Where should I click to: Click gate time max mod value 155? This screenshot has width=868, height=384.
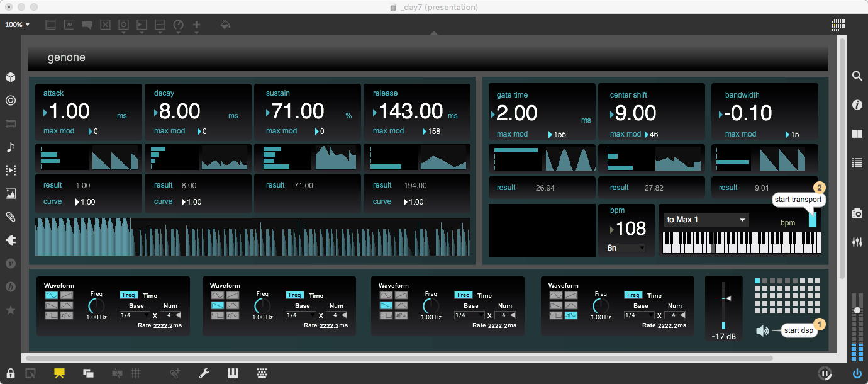tap(556, 135)
